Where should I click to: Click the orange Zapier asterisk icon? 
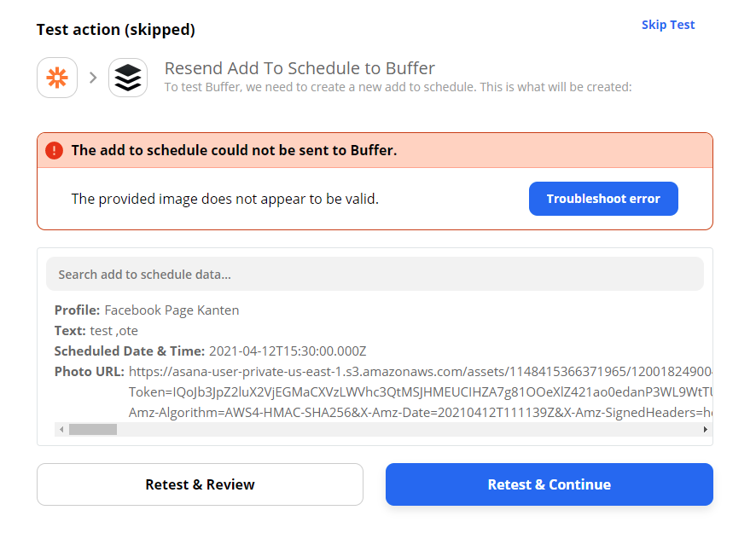57,78
